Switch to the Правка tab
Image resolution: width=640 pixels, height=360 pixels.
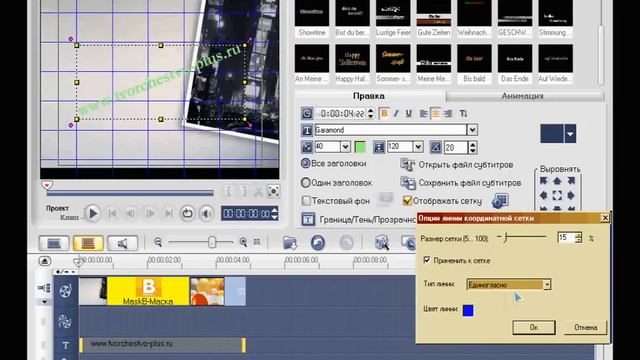click(369, 96)
